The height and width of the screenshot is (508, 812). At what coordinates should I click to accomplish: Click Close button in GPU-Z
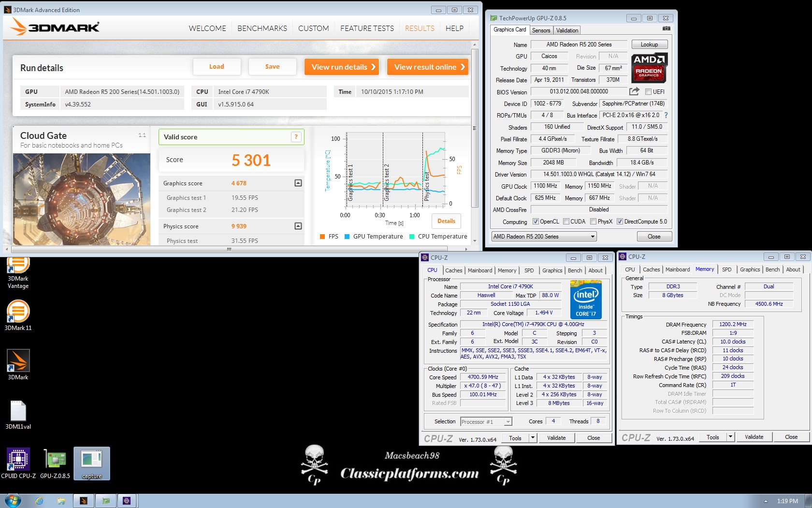click(x=653, y=237)
